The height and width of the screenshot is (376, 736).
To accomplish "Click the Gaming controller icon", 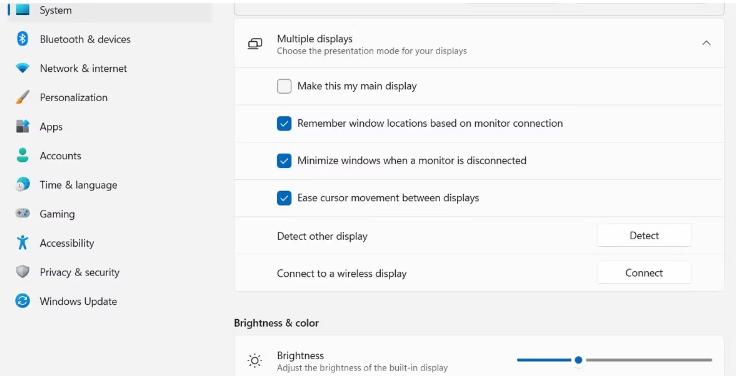I will (x=23, y=214).
